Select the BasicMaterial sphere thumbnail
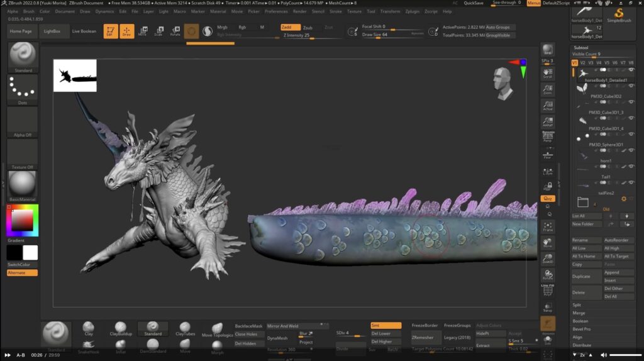Viewport: 644px width, 361px height. (22, 184)
